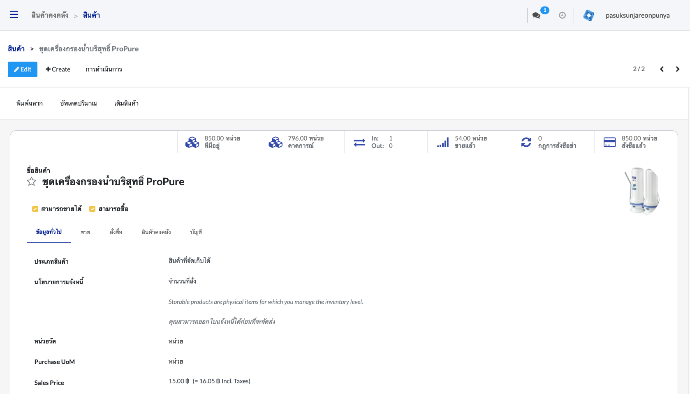Click the Create button
The width and height of the screenshot is (690, 394).
click(58, 69)
